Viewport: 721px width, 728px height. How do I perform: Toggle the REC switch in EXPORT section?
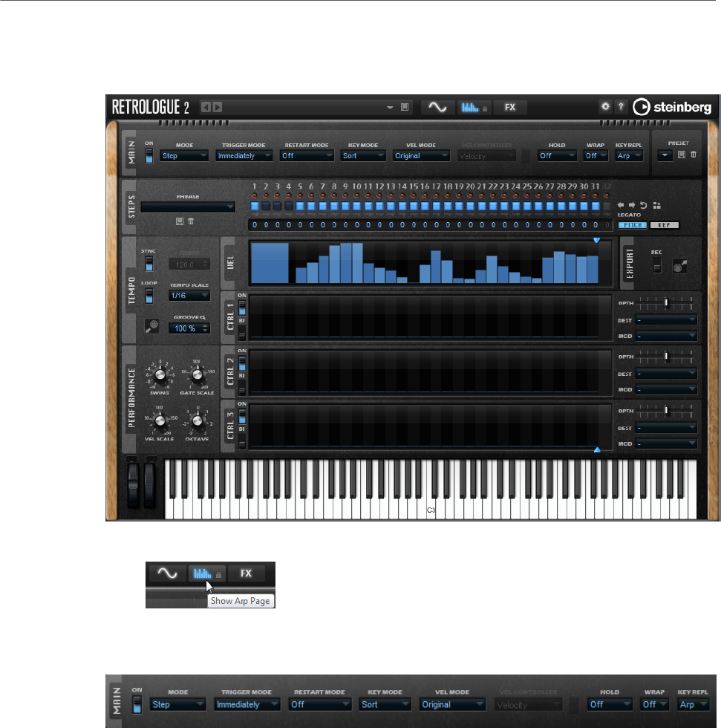pyautogui.click(x=656, y=266)
